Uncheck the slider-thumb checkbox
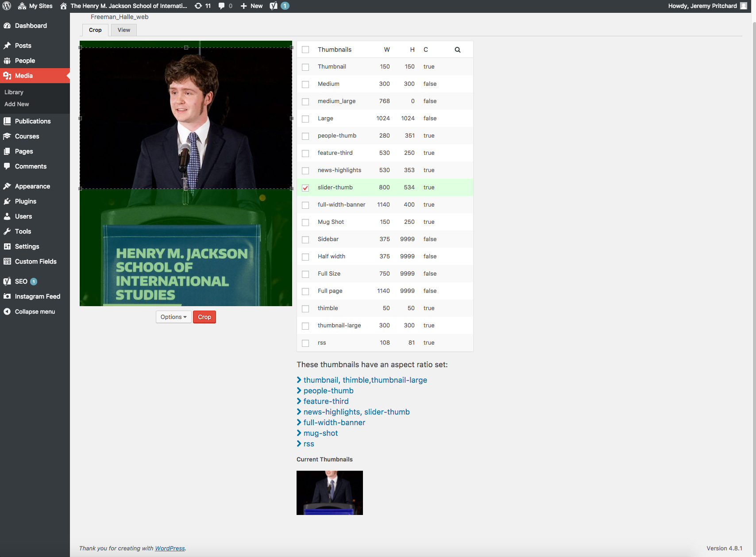Screen dimensions: 756x557 (305, 188)
